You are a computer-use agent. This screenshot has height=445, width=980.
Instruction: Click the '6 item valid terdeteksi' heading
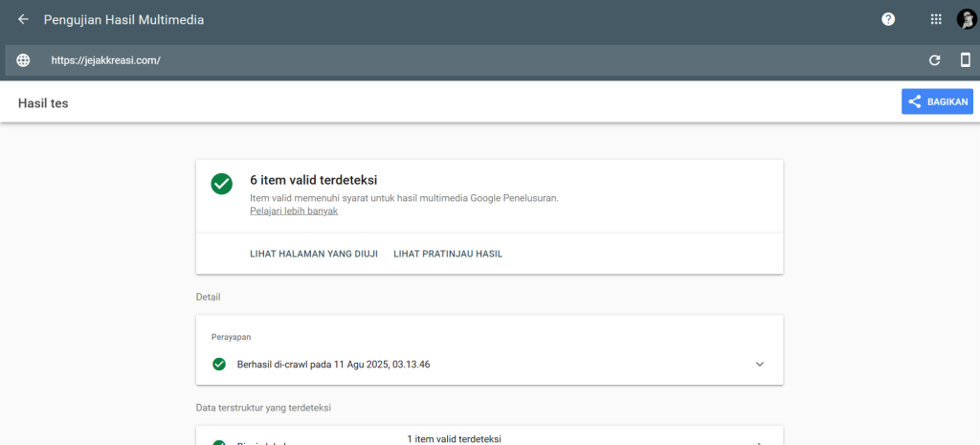click(x=314, y=179)
